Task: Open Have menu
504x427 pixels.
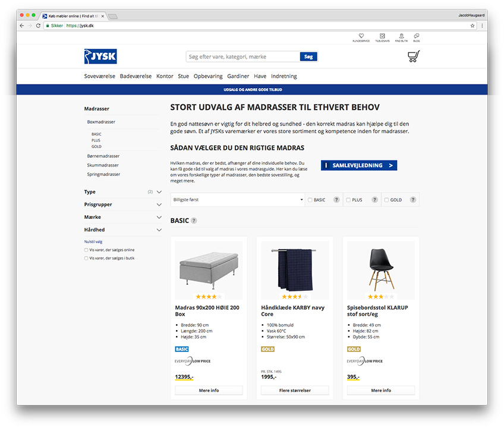Action: click(260, 76)
